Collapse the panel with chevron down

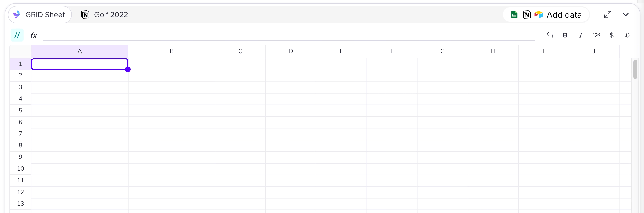coord(626,15)
